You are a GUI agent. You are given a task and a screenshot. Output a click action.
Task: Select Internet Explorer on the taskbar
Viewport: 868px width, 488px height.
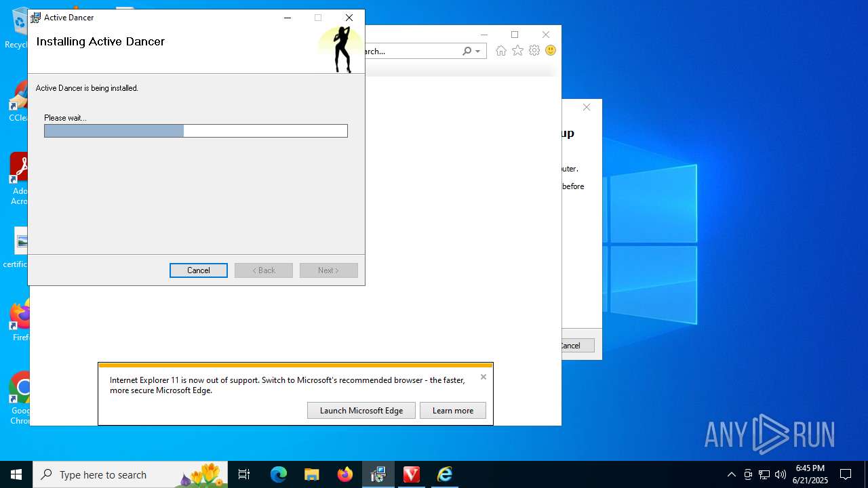pos(444,474)
